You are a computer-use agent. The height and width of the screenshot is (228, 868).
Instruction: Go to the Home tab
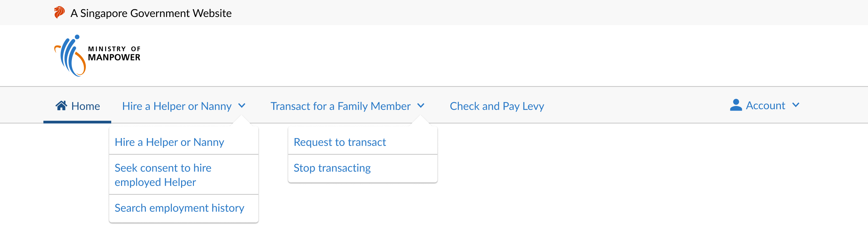point(77,106)
